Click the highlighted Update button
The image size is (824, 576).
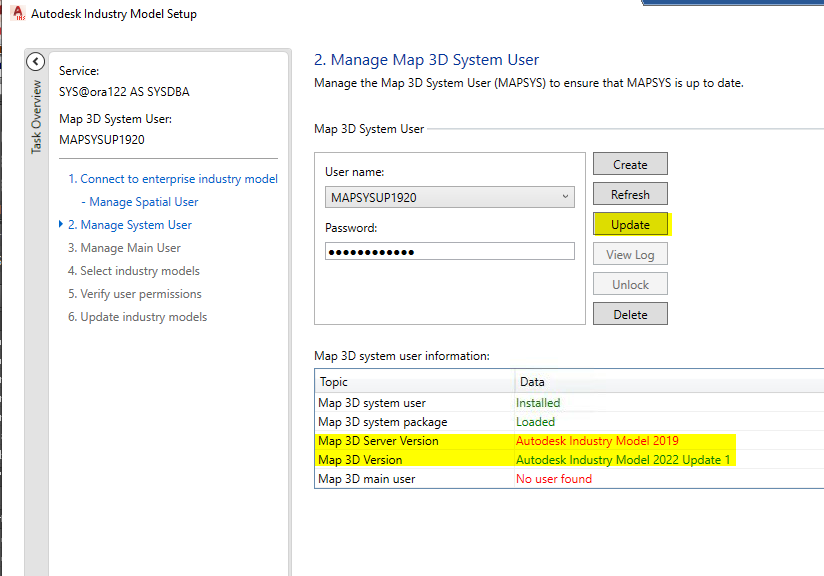click(x=630, y=224)
